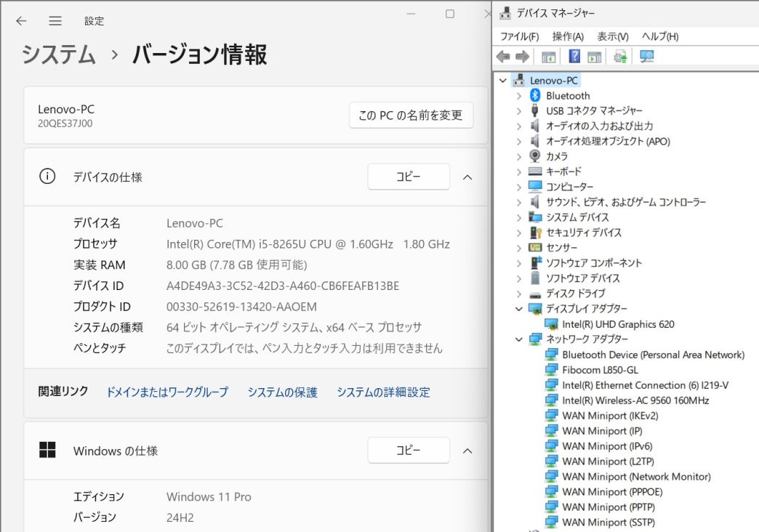Viewport: 759px width, 532px height.
Task: Click the update driver toolbar icon
Action: (x=621, y=57)
